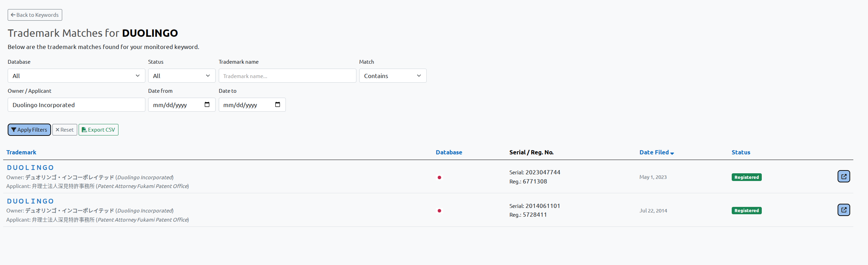This screenshot has height=265, width=868.
Task: Open the calendar picker for Date from
Action: pyautogui.click(x=207, y=105)
